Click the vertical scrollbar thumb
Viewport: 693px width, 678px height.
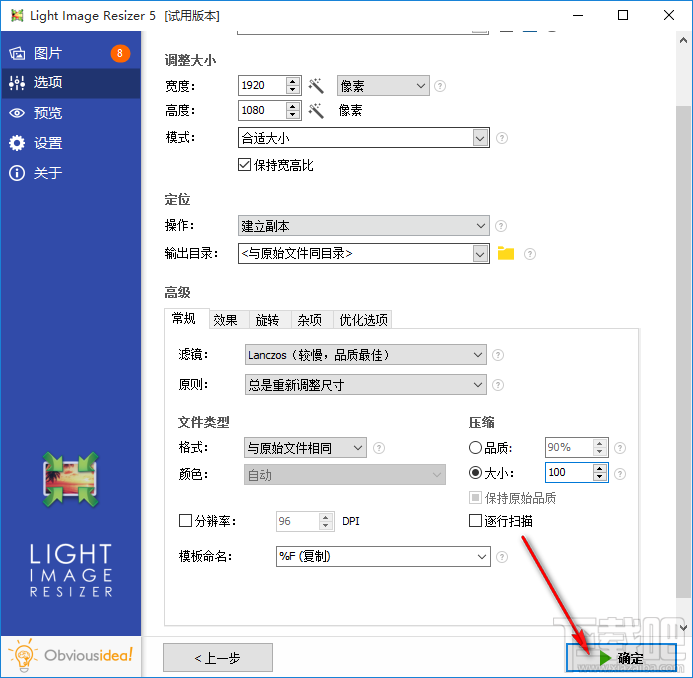684,351
